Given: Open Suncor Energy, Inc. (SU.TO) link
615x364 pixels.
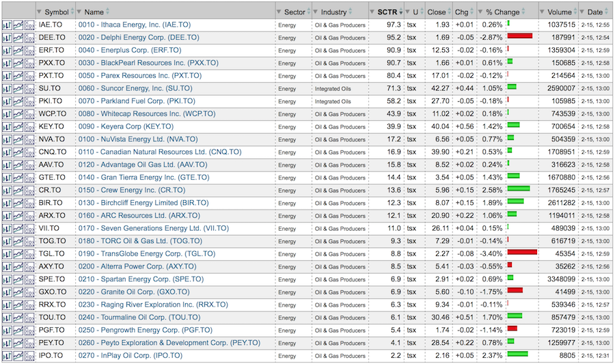Looking at the screenshot, I should point(135,88).
